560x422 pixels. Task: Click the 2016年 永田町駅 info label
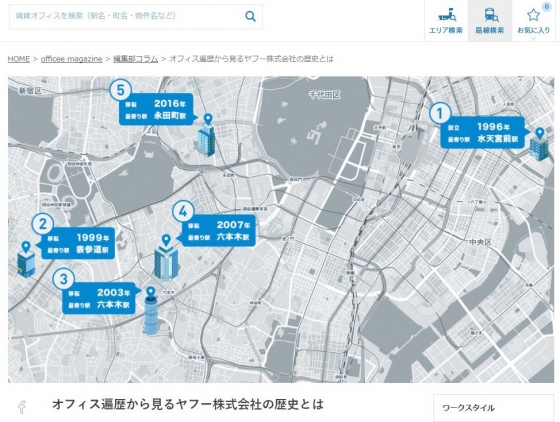point(156,109)
